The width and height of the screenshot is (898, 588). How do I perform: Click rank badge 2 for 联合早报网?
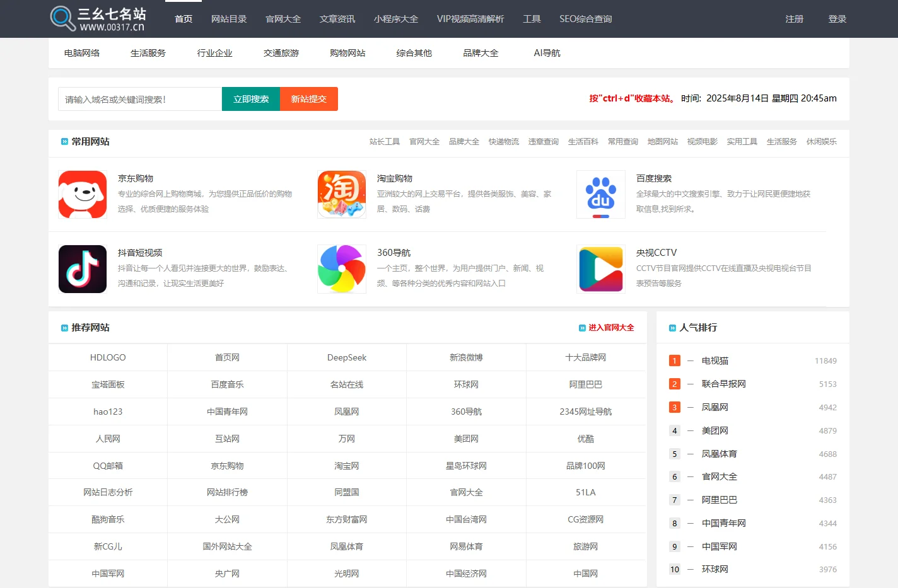(675, 384)
